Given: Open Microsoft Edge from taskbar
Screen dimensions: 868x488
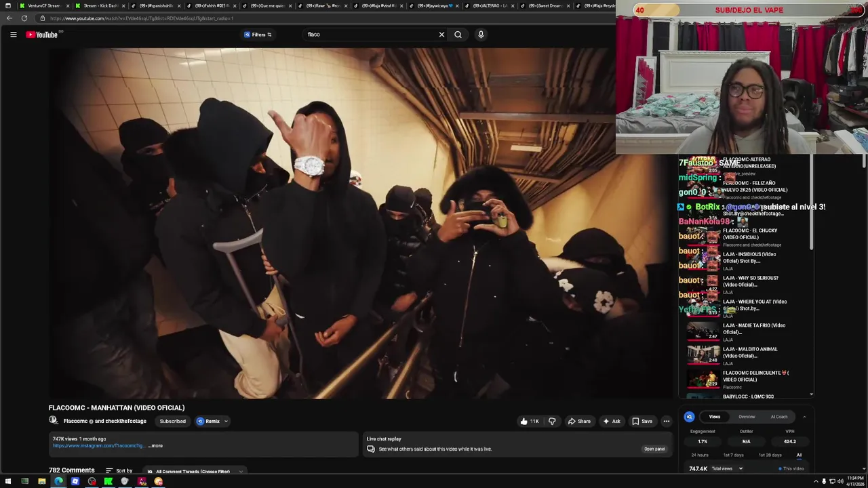Looking at the screenshot, I should pyautogui.click(x=58, y=481).
